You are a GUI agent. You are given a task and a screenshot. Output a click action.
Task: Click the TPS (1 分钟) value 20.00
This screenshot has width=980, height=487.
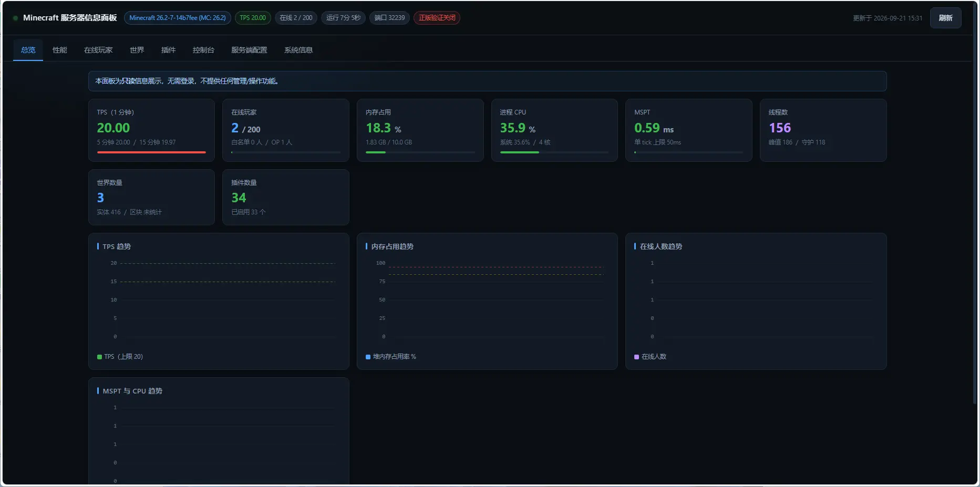point(113,128)
